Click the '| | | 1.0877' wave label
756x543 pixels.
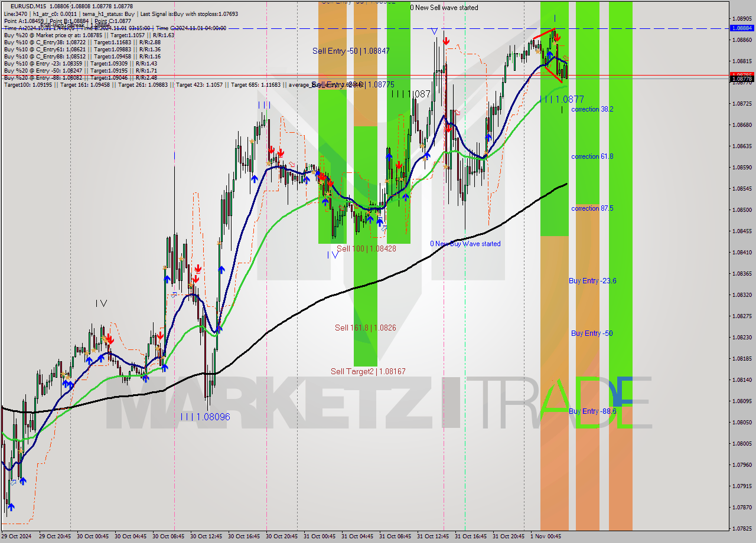(x=562, y=100)
